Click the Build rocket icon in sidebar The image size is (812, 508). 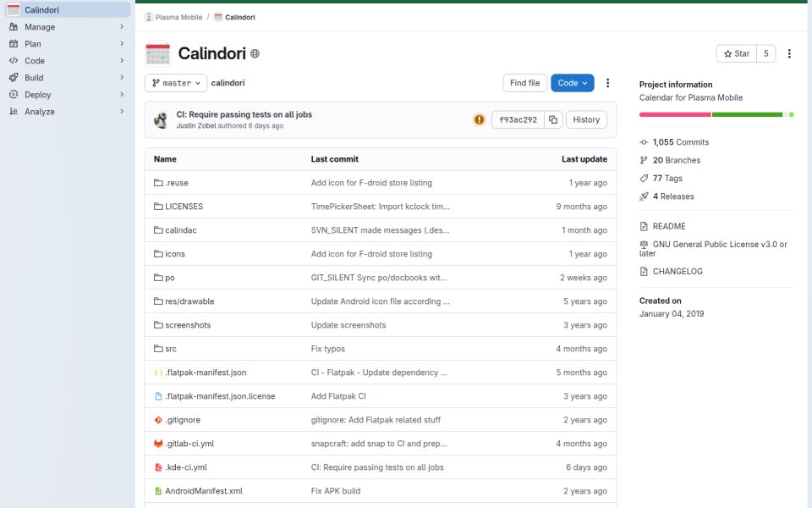pos(14,78)
